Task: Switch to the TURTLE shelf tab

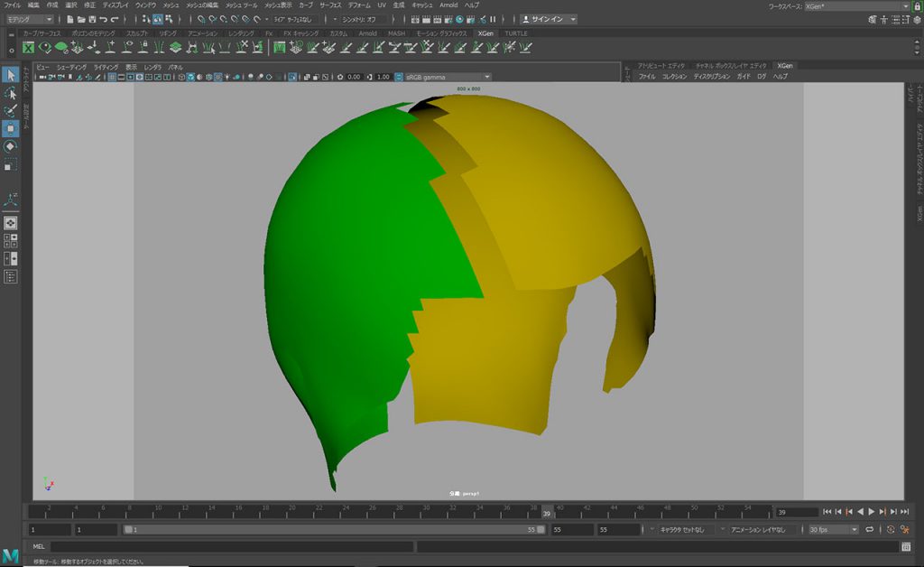Action: coord(516,33)
